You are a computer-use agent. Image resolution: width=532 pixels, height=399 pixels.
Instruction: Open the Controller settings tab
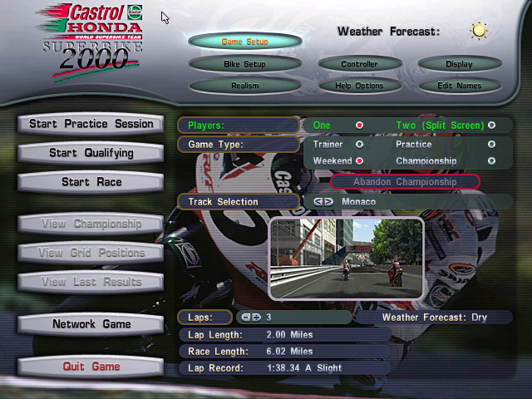pos(360,64)
